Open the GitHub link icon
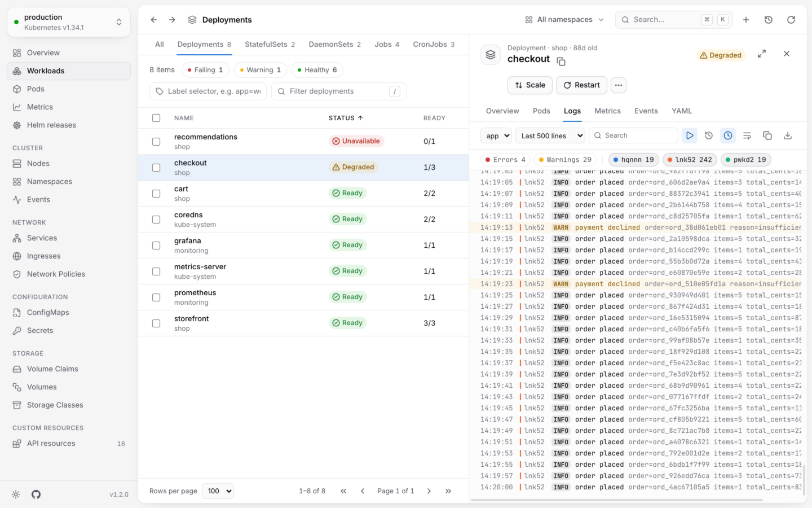 click(x=36, y=494)
